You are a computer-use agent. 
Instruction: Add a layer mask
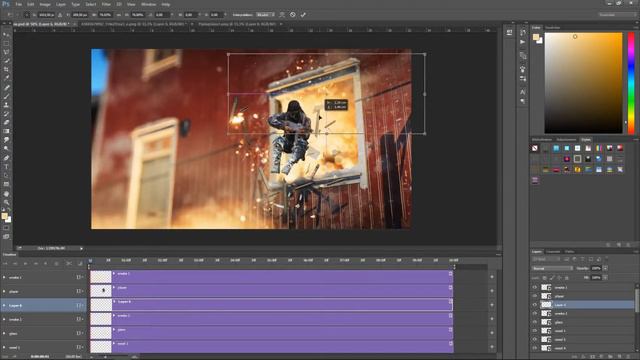point(593,356)
